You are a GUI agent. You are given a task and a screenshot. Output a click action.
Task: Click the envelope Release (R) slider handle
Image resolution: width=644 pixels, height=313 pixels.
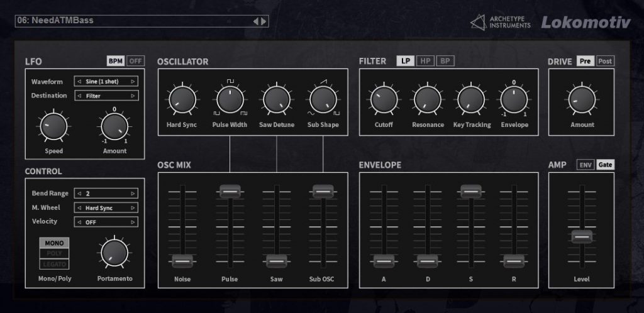tap(514, 261)
